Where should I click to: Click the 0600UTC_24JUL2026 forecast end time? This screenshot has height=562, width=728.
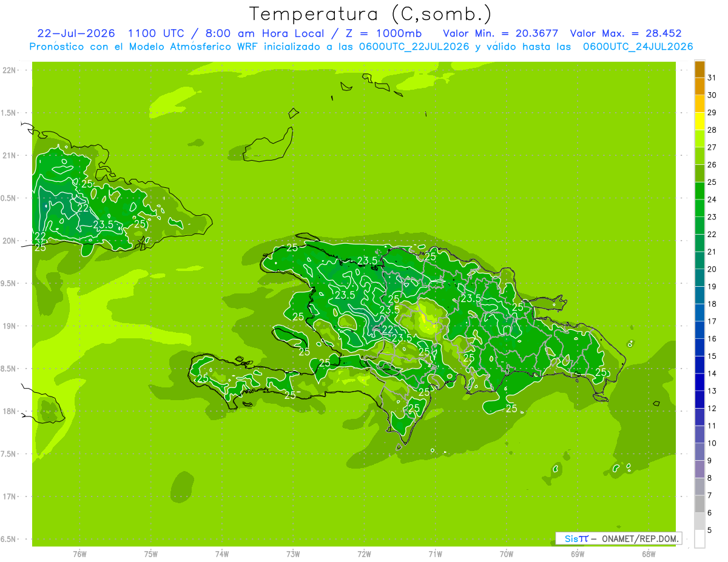(x=638, y=47)
